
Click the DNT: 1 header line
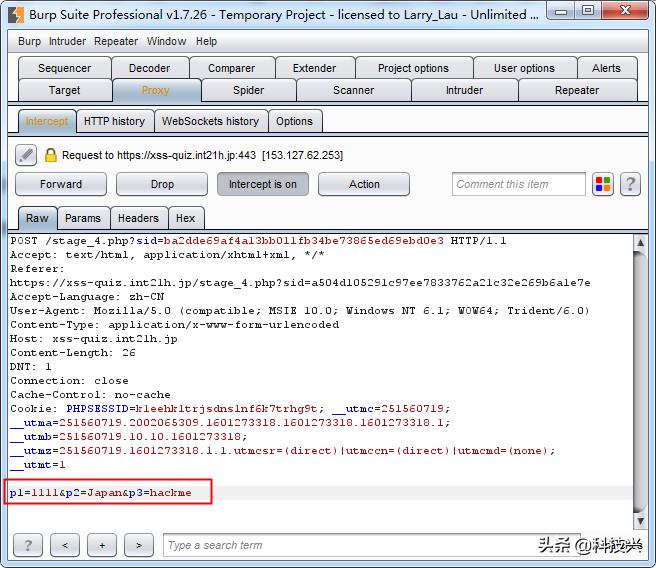pyautogui.click(x=31, y=367)
